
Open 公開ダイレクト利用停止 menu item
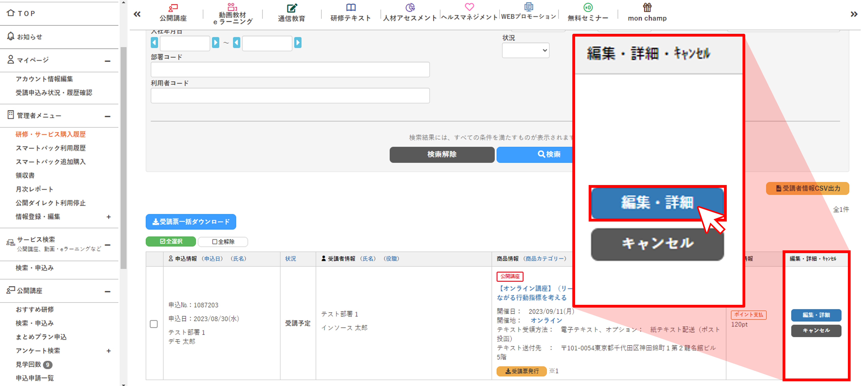tap(51, 203)
